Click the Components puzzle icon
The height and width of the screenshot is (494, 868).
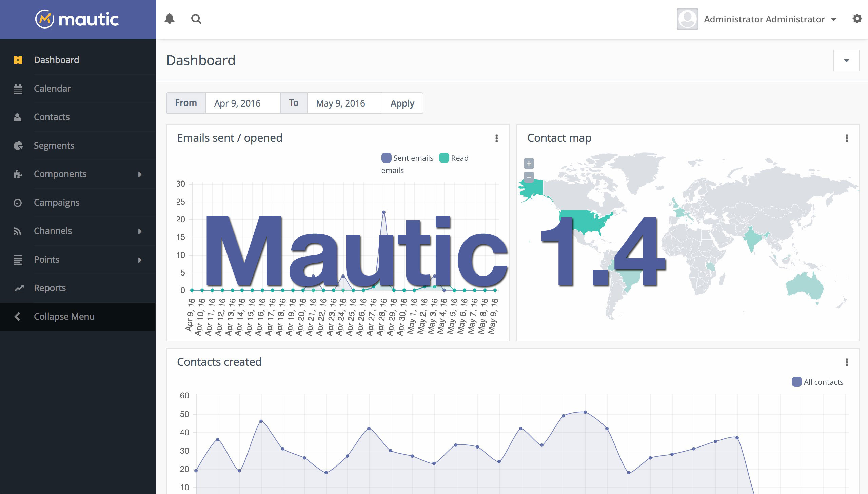(x=18, y=174)
